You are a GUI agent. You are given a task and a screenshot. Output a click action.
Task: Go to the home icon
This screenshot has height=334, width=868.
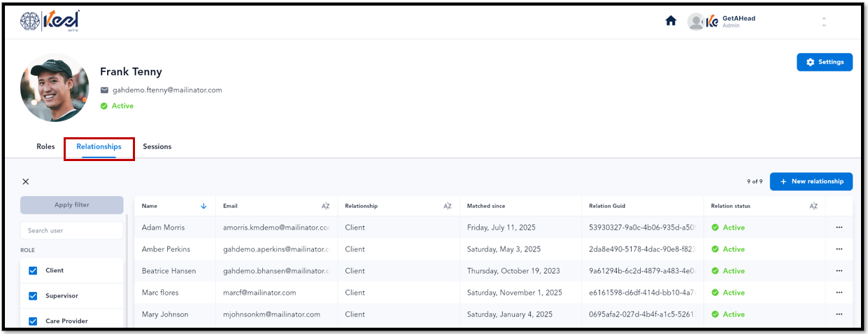point(670,21)
